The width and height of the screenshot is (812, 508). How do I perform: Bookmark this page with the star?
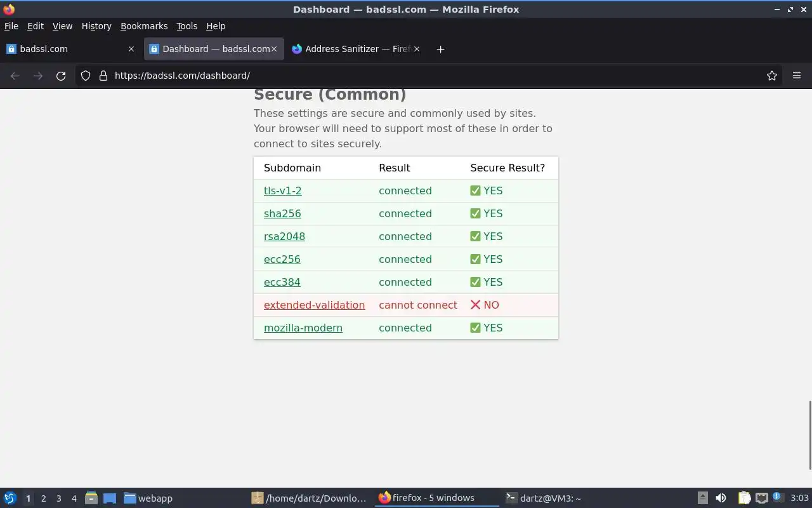(x=772, y=76)
